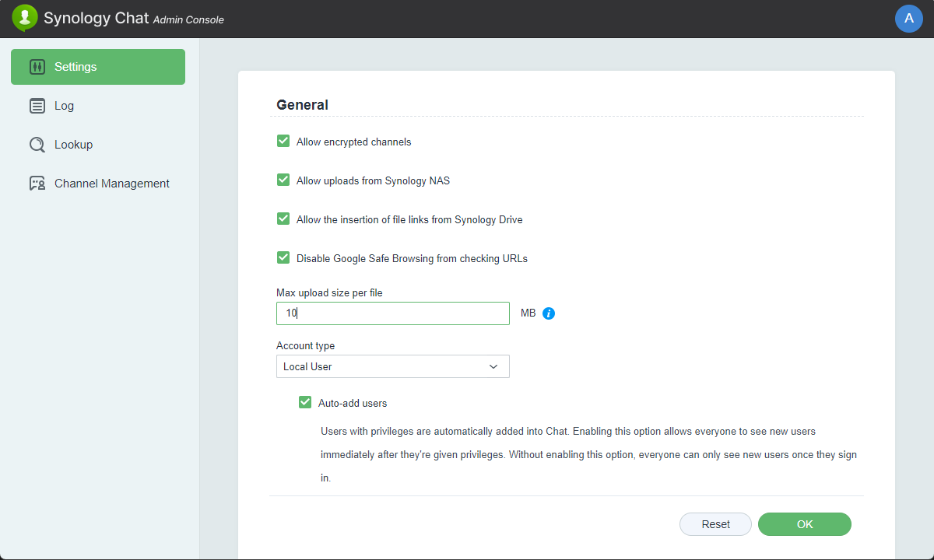Click the chevron arrow on Local User

click(x=493, y=366)
